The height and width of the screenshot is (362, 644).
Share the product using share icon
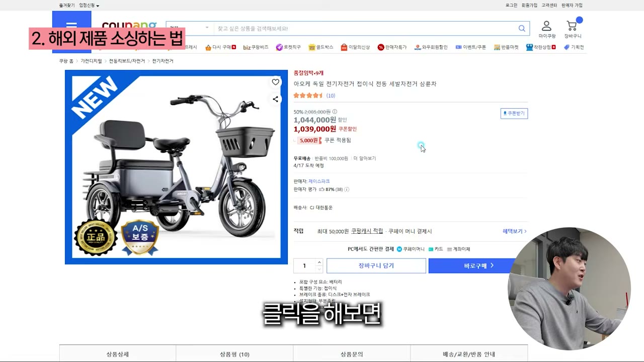(275, 99)
